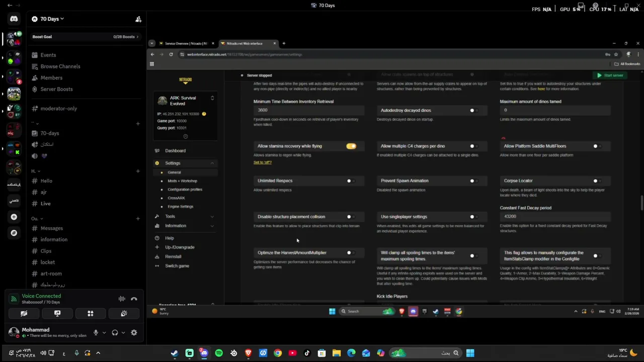Open Spotify from the taskbar

pos(219,353)
